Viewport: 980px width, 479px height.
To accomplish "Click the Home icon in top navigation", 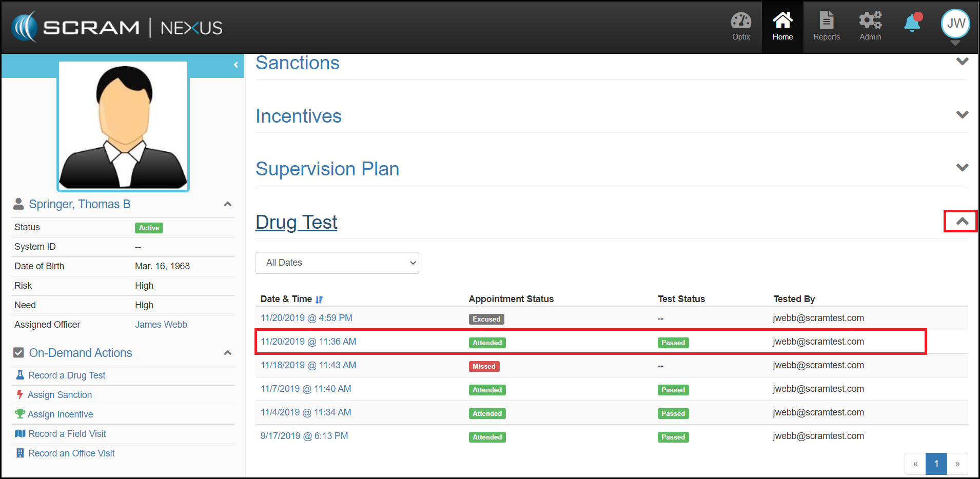I will pyautogui.click(x=782, y=22).
